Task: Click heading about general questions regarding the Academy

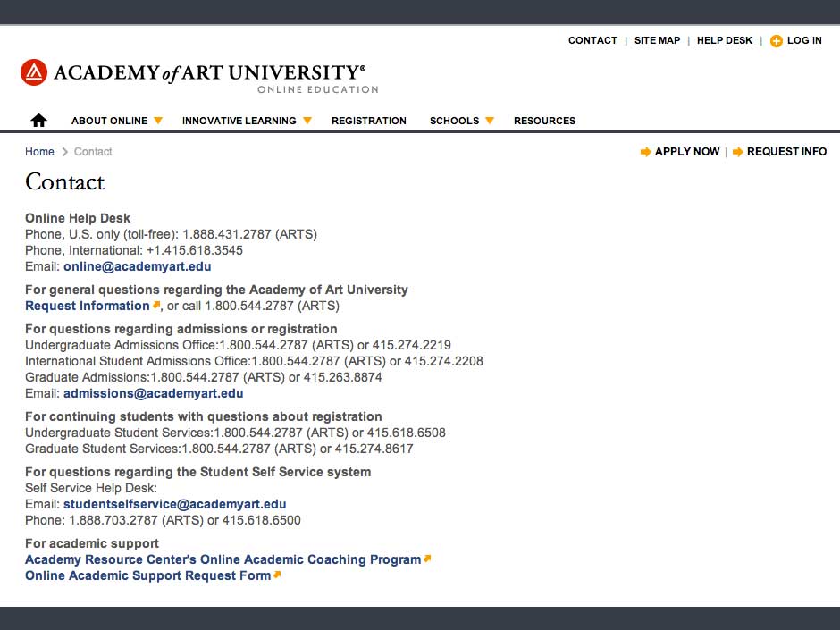Action: point(216,290)
